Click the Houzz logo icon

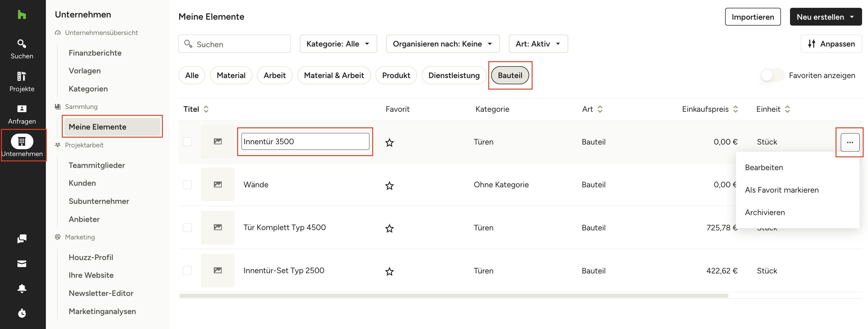click(x=22, y=15)
